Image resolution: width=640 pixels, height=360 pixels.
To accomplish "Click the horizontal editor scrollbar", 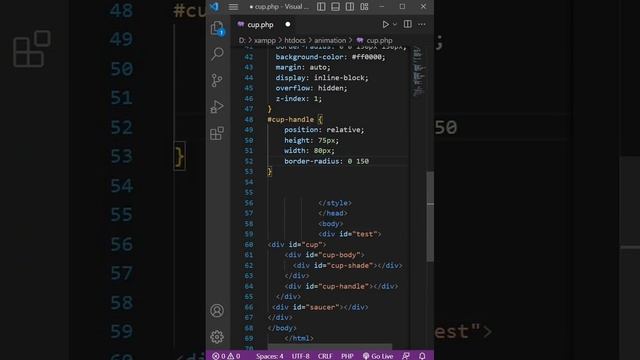I will [x=330, y=347].
